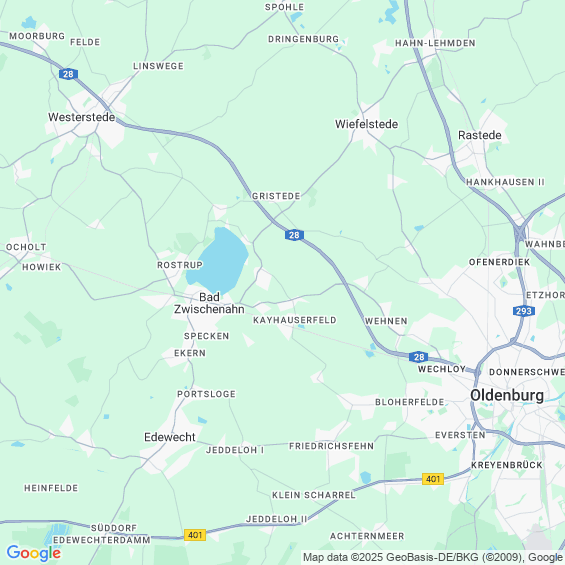
Task: Click the Wiefelstede town label
Action: tap(366, 124)
